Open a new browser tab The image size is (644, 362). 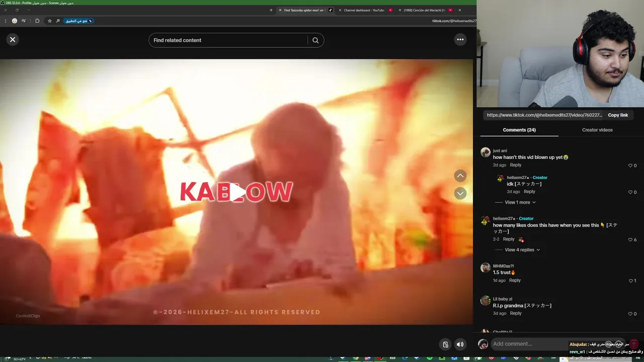(x=271, y=10)
